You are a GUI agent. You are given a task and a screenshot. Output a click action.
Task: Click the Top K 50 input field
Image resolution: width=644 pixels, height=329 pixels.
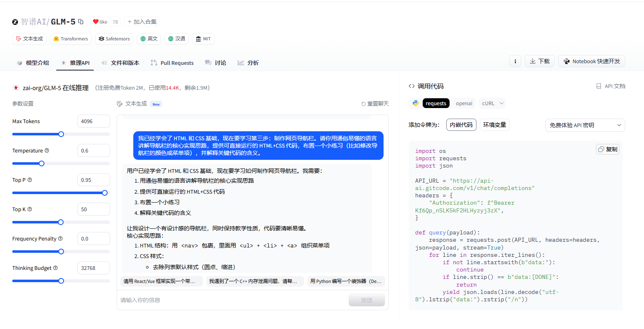coord(94,209)
